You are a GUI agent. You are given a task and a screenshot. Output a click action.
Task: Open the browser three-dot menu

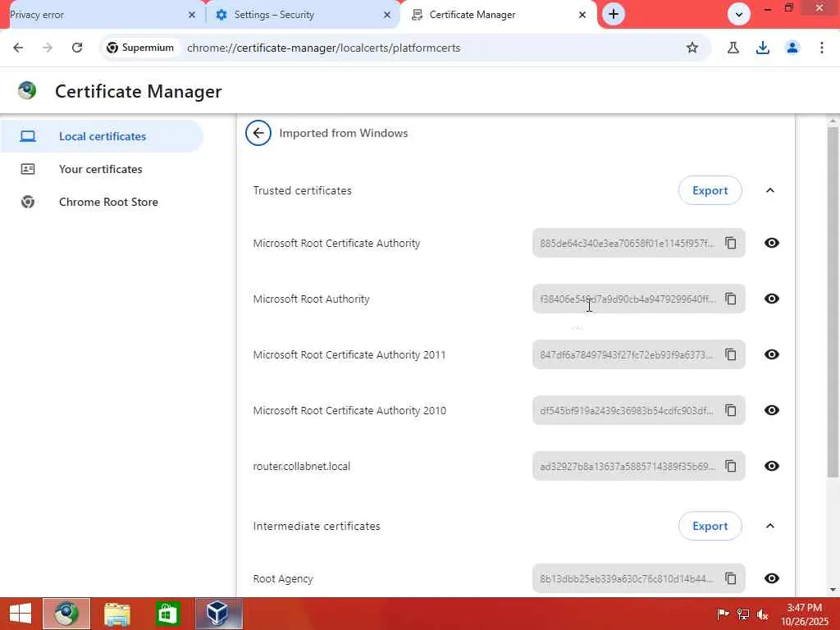pyautogui.click(x=822, y=48)
